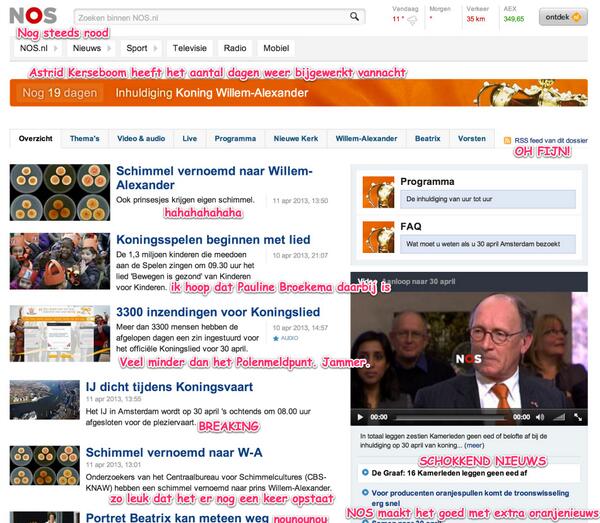Click the W-A schimmel petri dish thumbnail
Screen dimensions: 600x523
pos(45,466)
